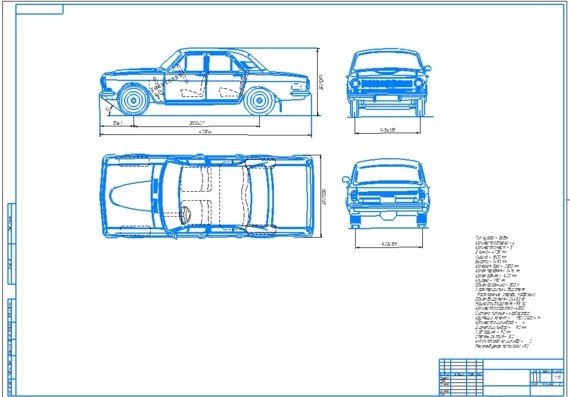Viewport: 570px width, 397px height.
Task: Click the small stamp box in the top-left corner
Action: (40, 9)
